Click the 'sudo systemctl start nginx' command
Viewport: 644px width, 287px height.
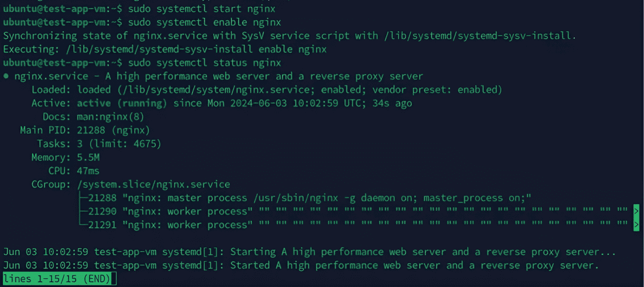click(x=201, y=9)
